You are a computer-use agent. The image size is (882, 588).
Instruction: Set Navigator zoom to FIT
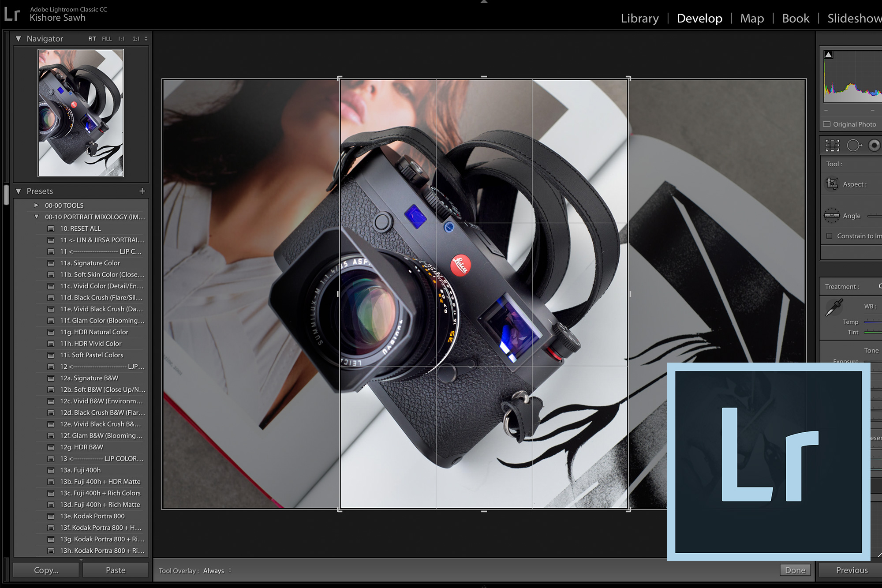coord(92,39)
